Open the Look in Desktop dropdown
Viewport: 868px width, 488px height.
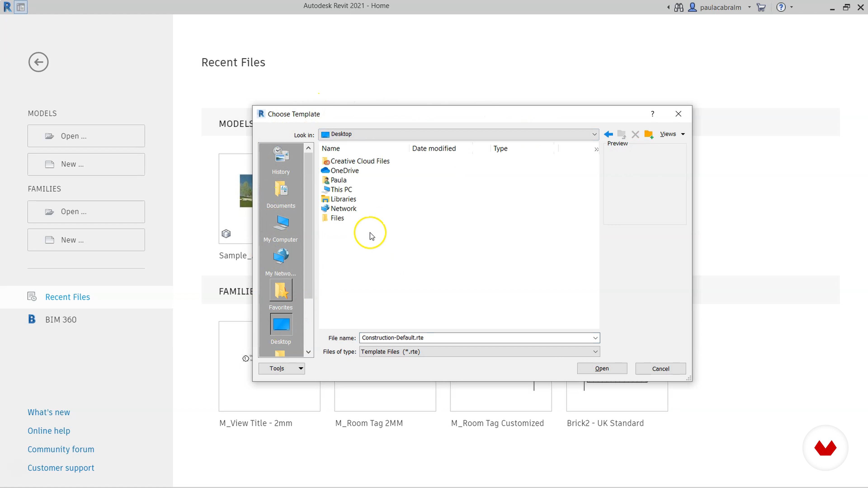coord(459,134)
